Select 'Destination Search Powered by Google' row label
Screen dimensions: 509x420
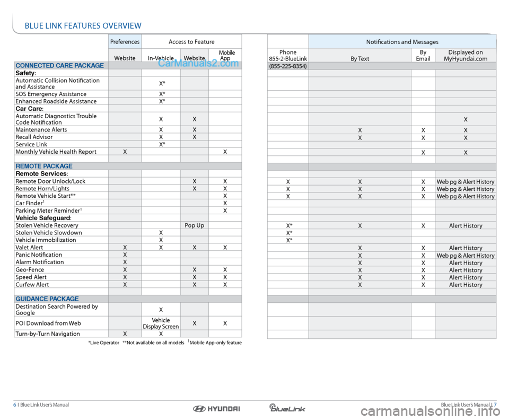pos(57,310)
